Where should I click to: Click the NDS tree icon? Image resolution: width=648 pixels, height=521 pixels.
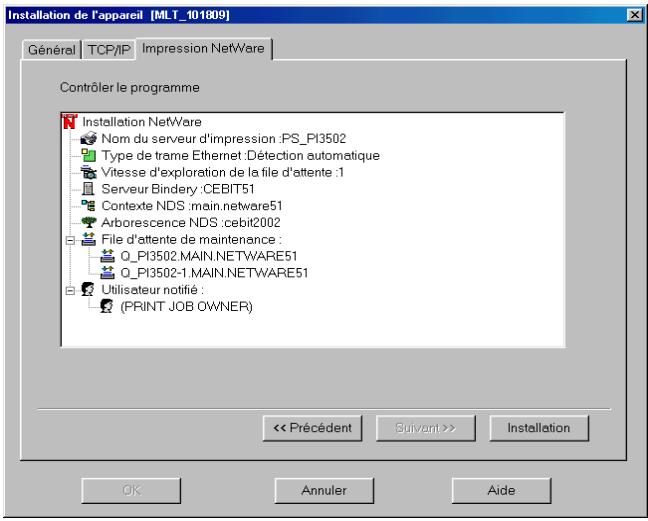pyautogui.click(x=88, y=222)
